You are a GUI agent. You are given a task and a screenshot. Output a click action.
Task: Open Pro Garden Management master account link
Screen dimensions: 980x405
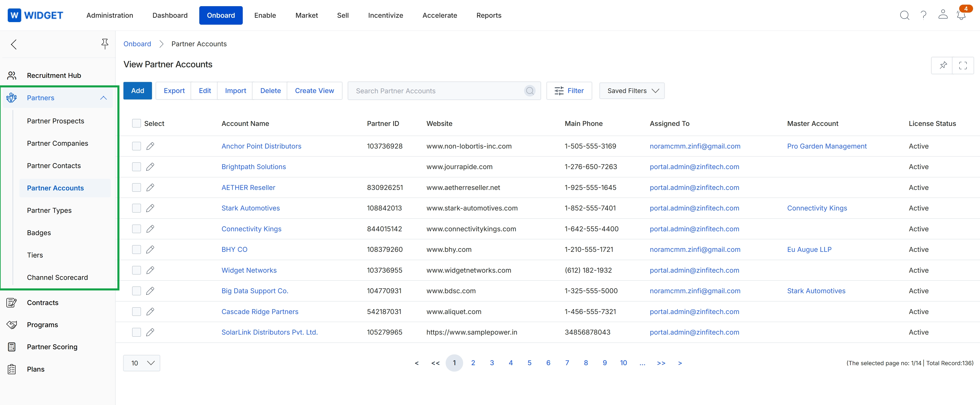(827, 146)
